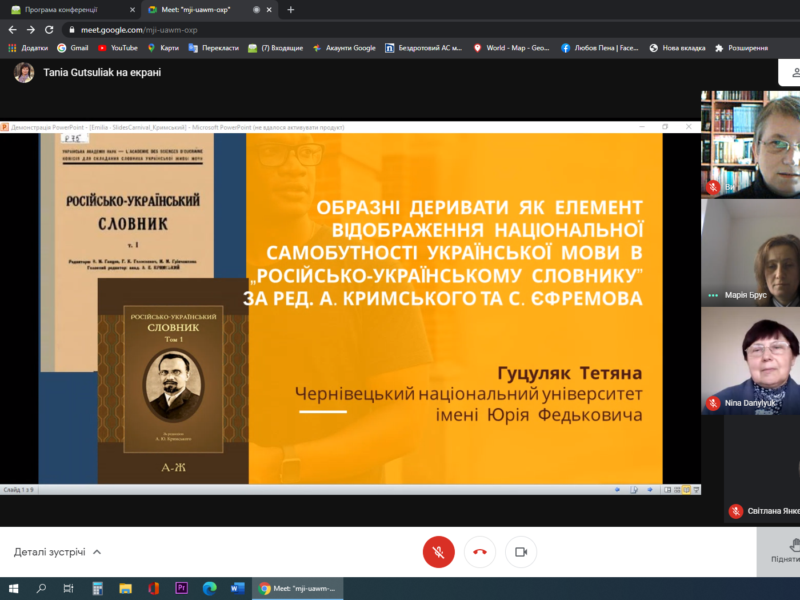Open Windows Start menu
The image size is (800, 600).
point(14,588)
